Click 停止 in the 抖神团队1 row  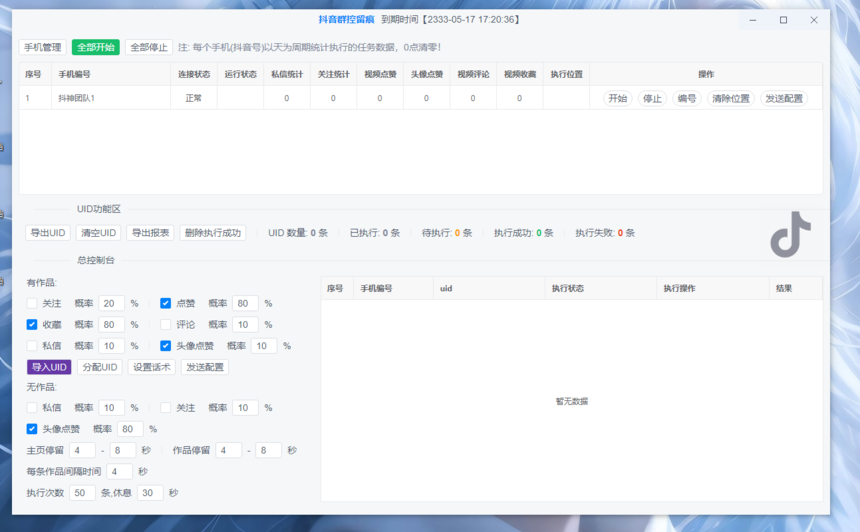[x=652, y=98]
